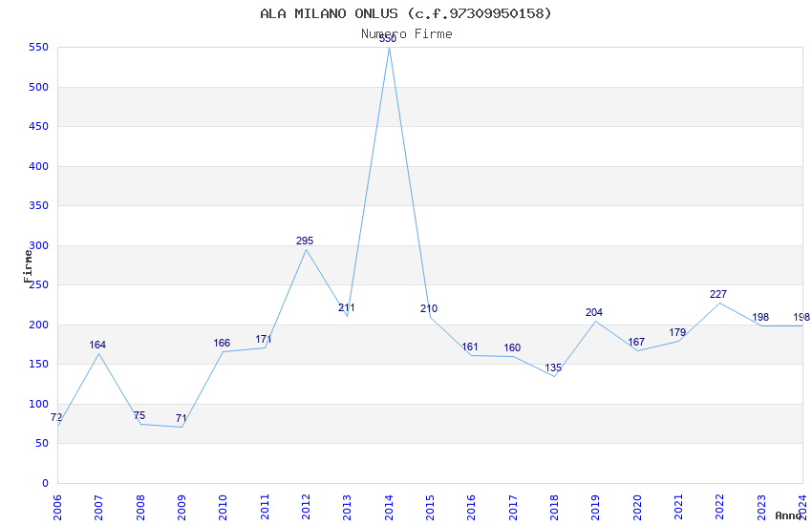Click the 2014 x-axis year label
The width and height of the screenshot is (812, 525).
[x=389, y=508]
